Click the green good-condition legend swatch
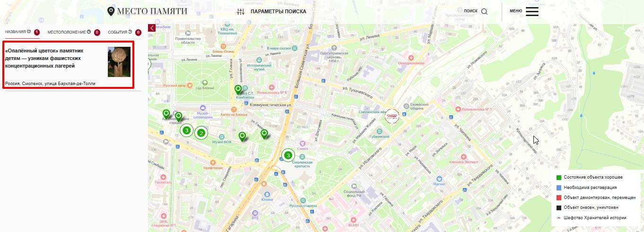644x232 pixels. (559, 178)
